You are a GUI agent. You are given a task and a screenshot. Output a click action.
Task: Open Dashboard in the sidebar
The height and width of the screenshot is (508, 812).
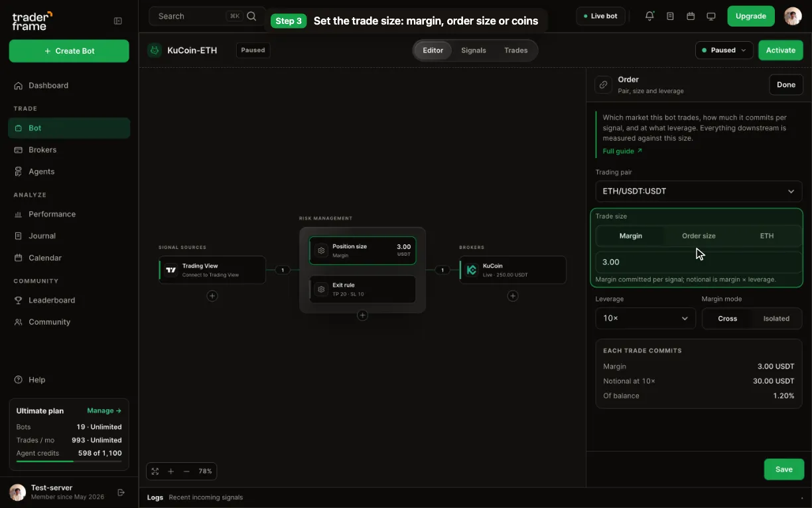69,85
